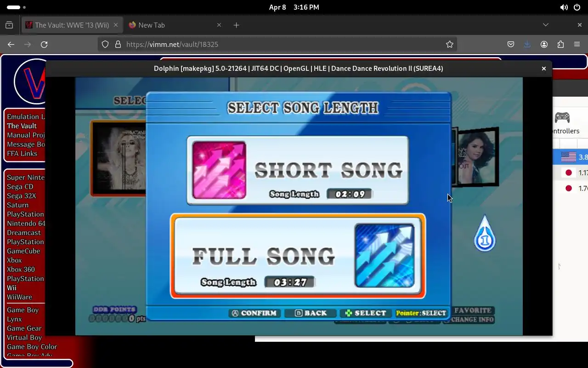
Task: Open the Game Gear sidebar link
Action: pyautogui.click(x=24, y=328)
